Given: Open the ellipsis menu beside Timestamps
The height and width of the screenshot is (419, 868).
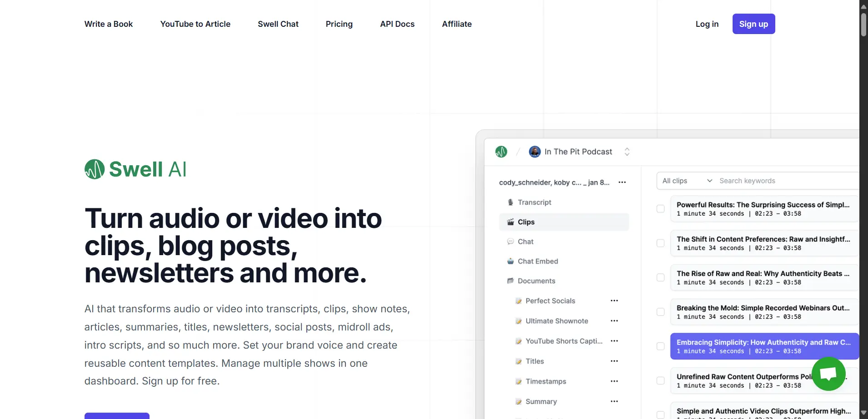Looking at the screenshot, I should [x=614, y=381].
